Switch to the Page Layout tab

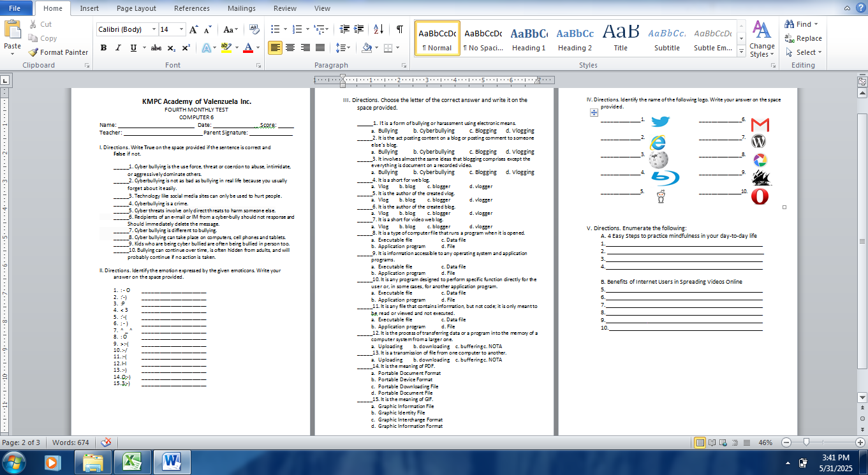tap(136, 8)
